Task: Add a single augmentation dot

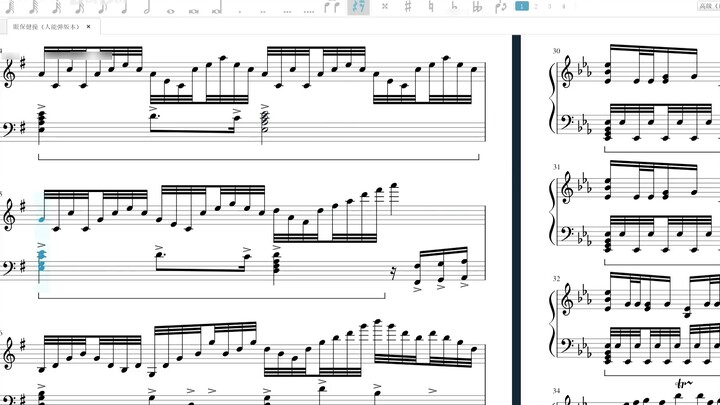Action: click(240, 11)
